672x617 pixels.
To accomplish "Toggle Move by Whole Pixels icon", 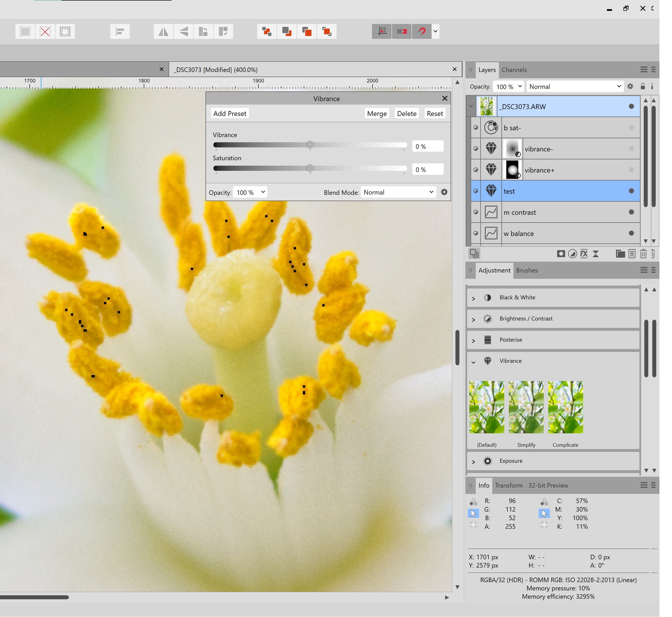I will coord(402,32).
